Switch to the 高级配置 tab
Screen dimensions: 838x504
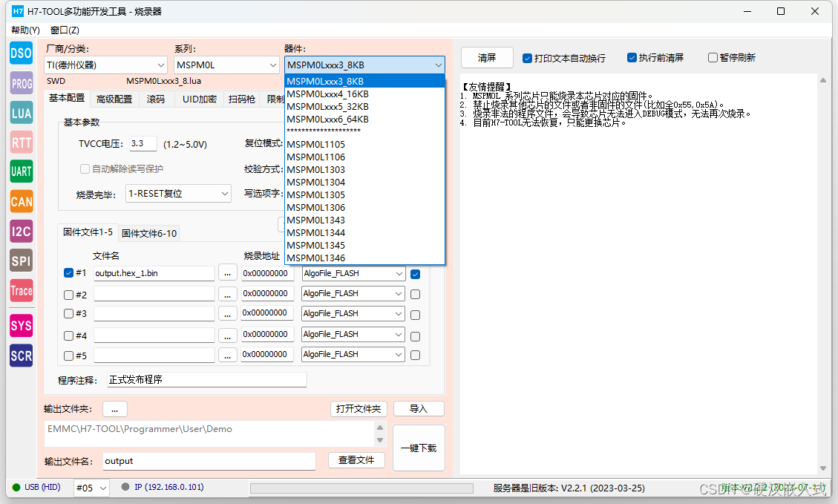point(114,99)
